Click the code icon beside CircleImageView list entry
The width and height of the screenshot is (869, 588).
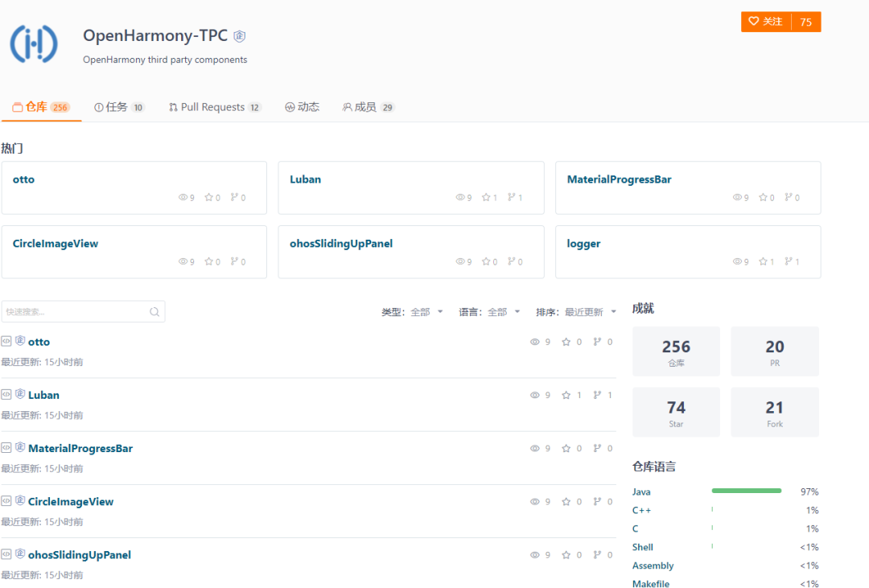coord(6,501)
